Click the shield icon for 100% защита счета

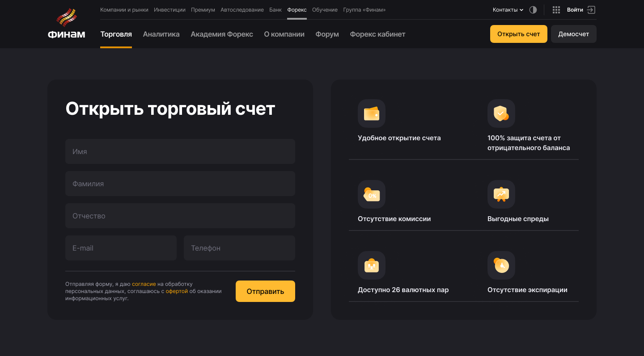click(x=501, y=113)
